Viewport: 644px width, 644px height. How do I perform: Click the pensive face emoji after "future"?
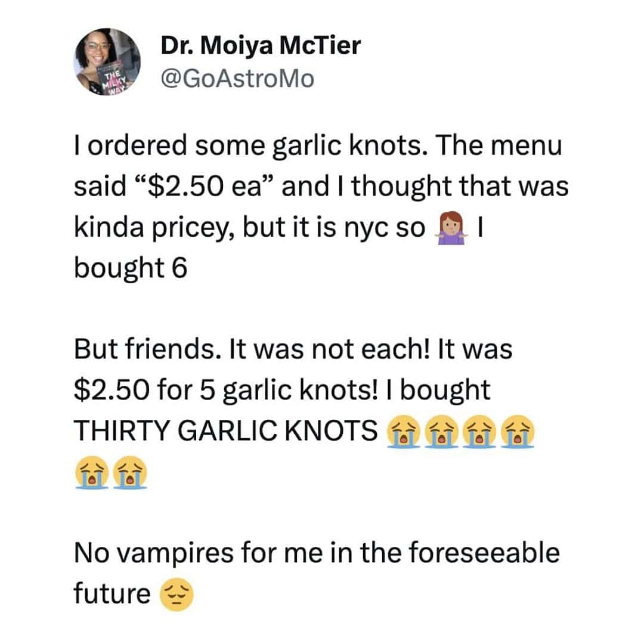point(177,594)
